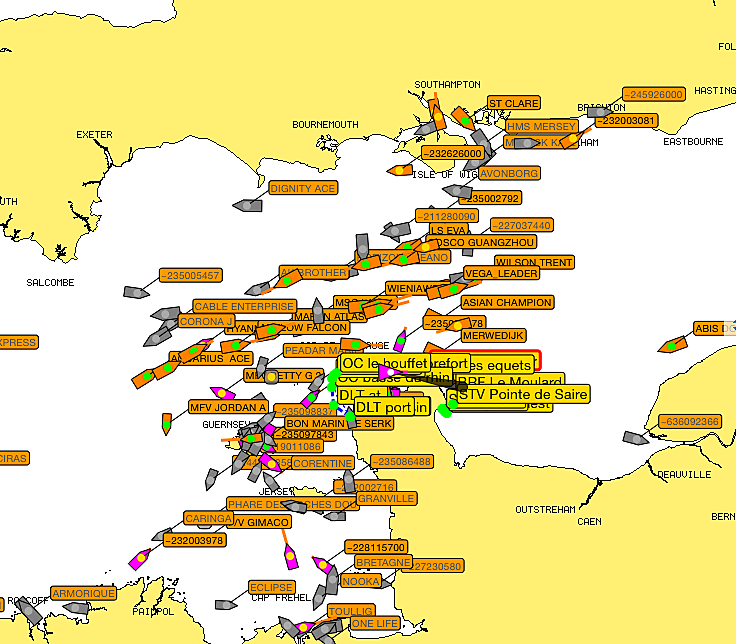This screenshot has width=736, height=644.
Task: Click the magenta vessel below -232003978 label
Action: 139,559
